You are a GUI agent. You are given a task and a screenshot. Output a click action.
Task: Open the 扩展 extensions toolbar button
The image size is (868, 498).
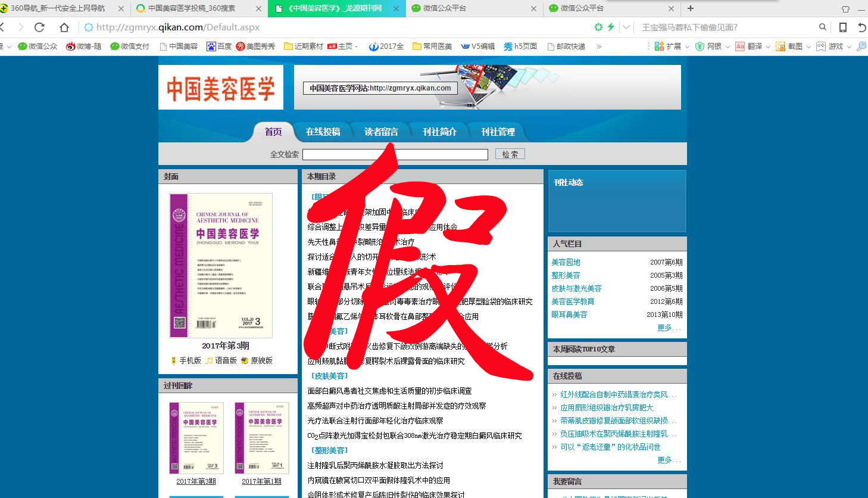coord(668,46)
